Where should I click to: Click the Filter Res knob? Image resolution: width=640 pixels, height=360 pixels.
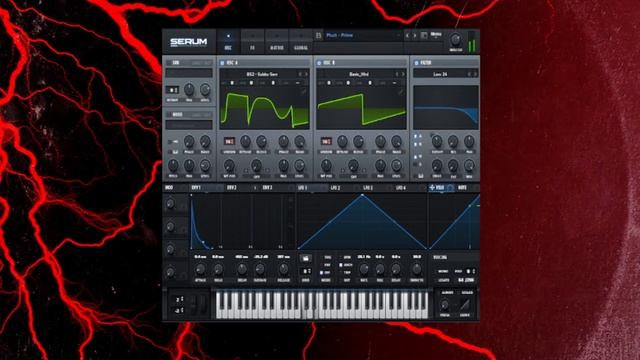pos(453,142)
